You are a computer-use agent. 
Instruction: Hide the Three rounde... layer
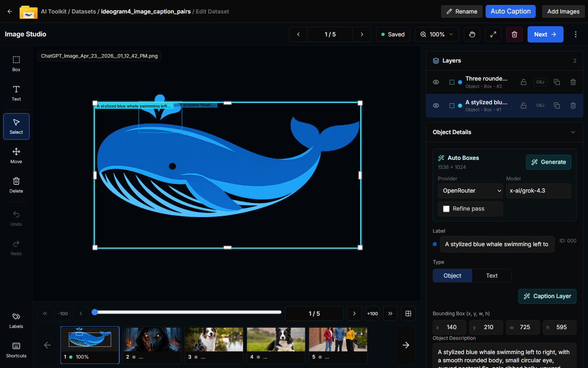coord(436,82)
